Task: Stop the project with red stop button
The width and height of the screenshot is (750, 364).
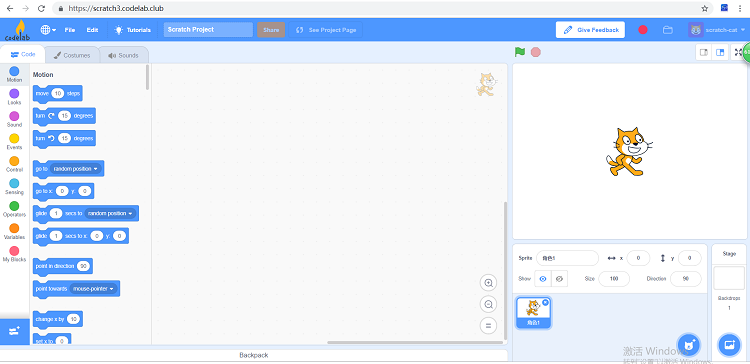Action: [x=536, y=52]
